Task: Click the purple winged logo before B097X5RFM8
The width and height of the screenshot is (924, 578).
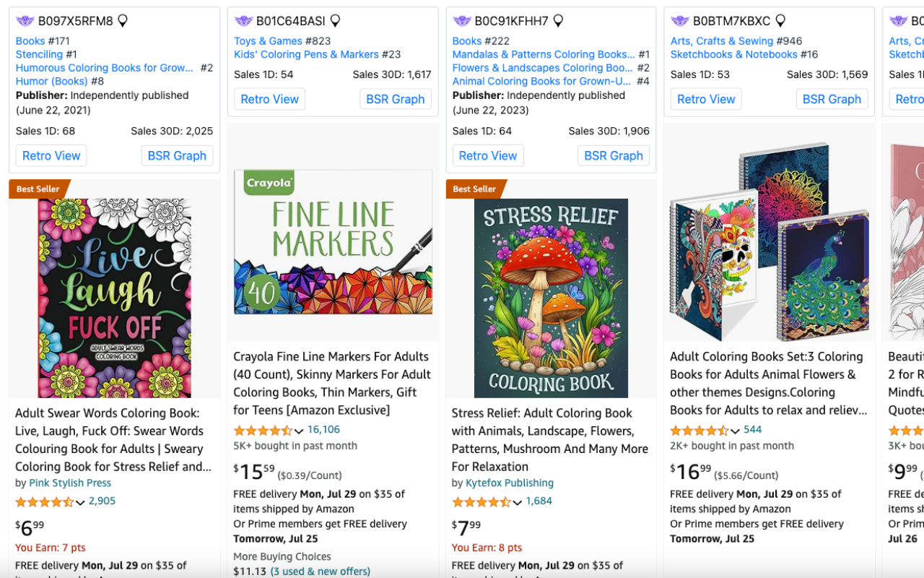Action: click(25, 21)
